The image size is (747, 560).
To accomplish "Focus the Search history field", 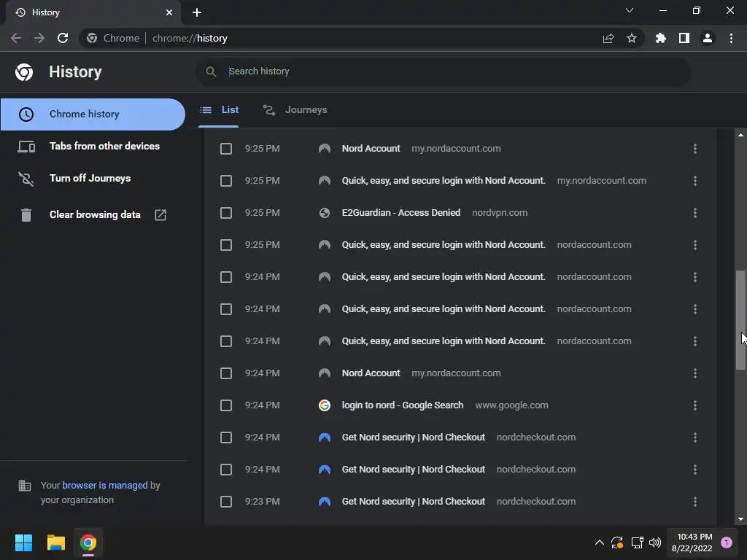I will tap(443, 71).
